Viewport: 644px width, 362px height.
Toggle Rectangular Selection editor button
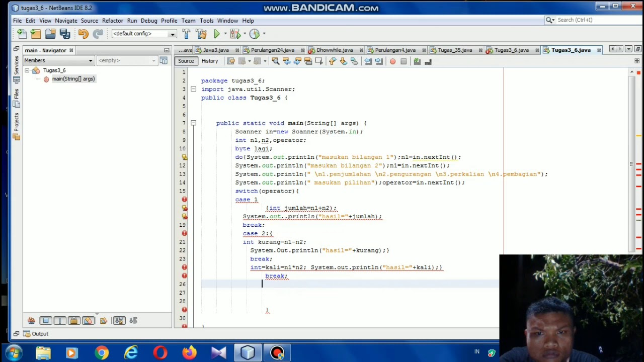(x=319, y=61)
